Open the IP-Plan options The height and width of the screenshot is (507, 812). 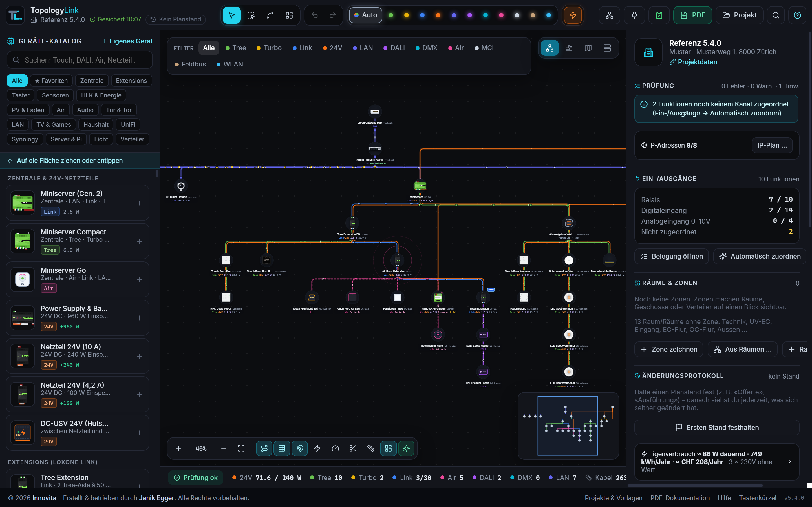click(772, 145)
